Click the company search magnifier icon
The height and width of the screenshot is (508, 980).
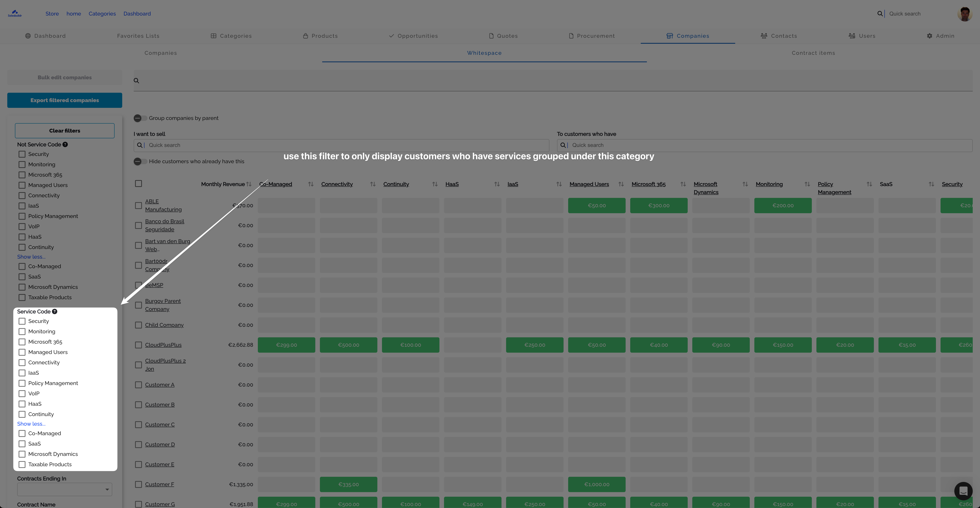pos(136,81)
